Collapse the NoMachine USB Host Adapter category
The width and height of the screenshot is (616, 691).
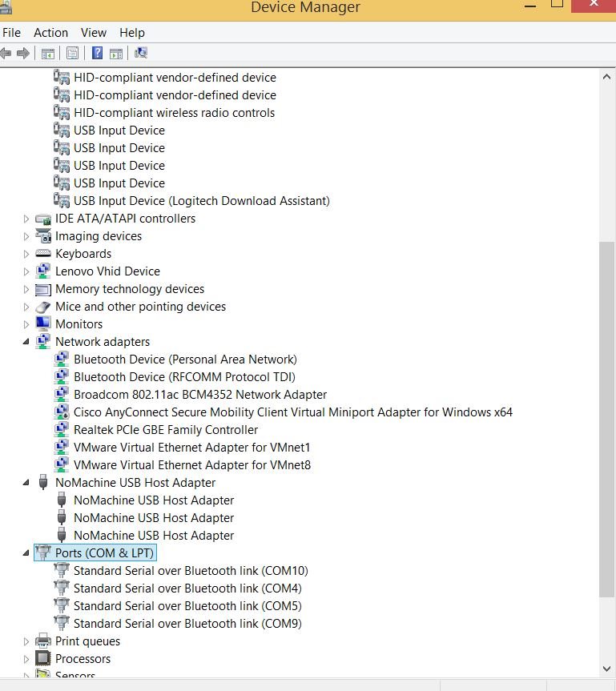[x=26, y=483]
